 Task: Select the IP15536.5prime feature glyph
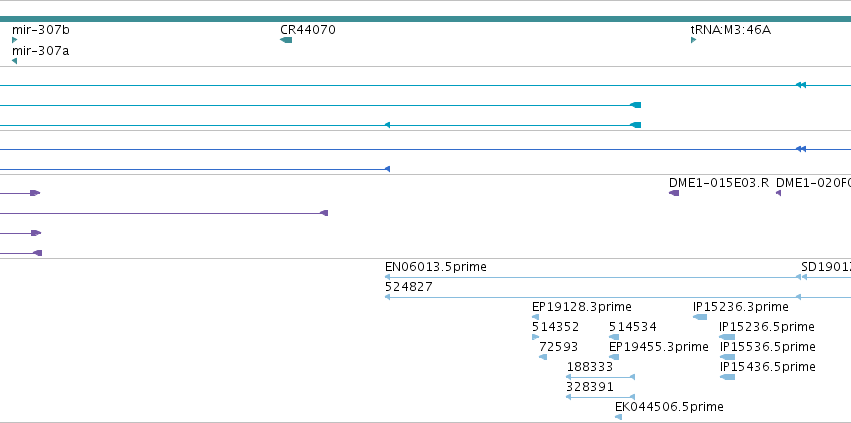click(x=727, y=357)
